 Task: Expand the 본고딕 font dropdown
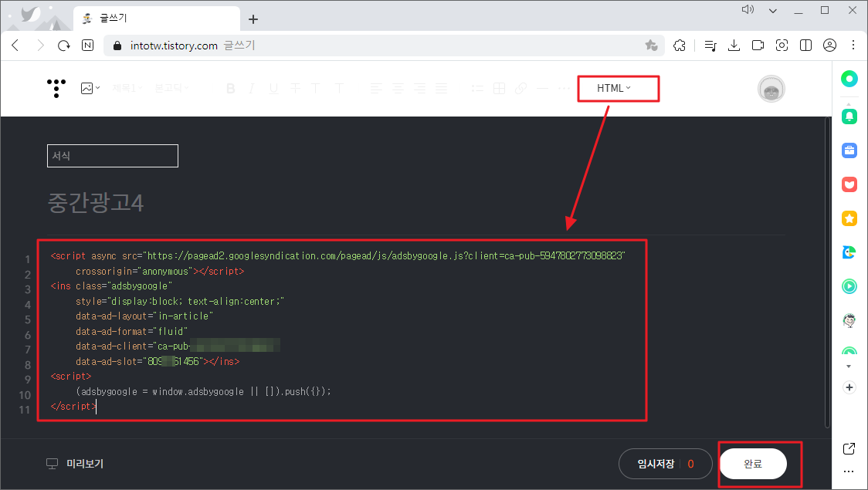pos(171,88)
